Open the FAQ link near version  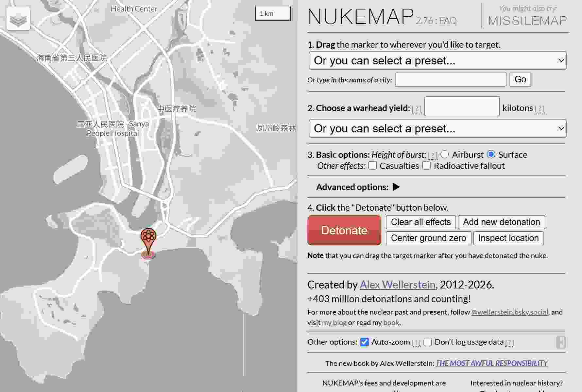448,21
